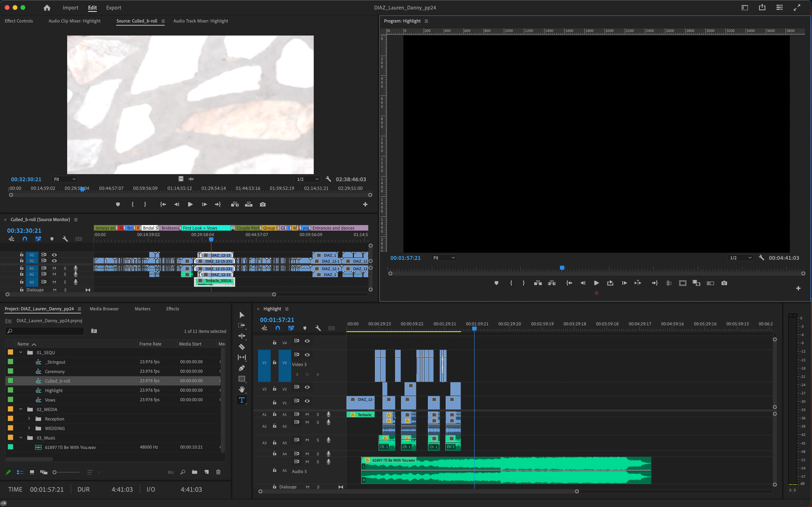The width and height of the screenshot is (812, 507).
Task: Collapse the 01_SEQU bin
Action: coord(21,352)
